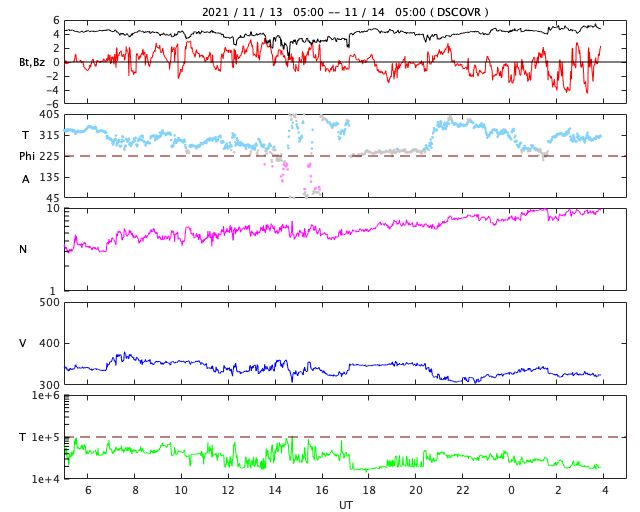Click the '1e+4' temperature tick label
This screenshot has width=640, height=512.
(x=45, y=479)
